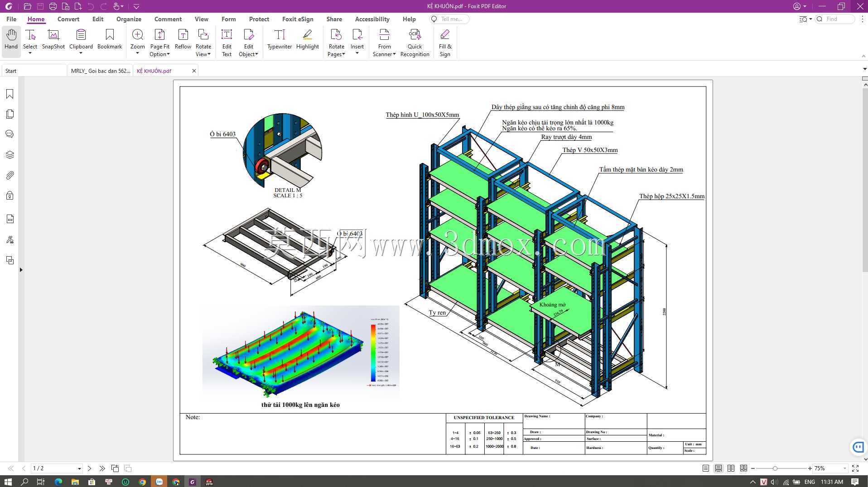Open the Comments side panel
The image size is (868, 487).
point(10,134)
